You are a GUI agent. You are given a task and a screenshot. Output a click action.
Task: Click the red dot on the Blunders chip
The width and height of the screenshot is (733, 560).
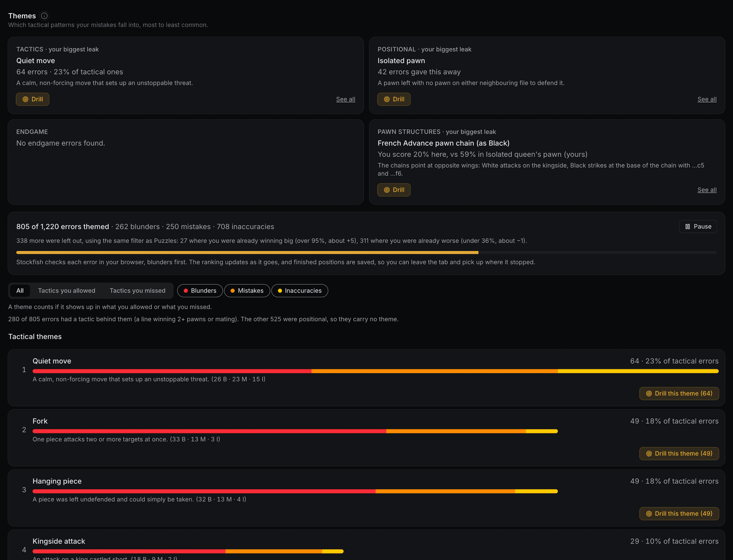[186, 291]
